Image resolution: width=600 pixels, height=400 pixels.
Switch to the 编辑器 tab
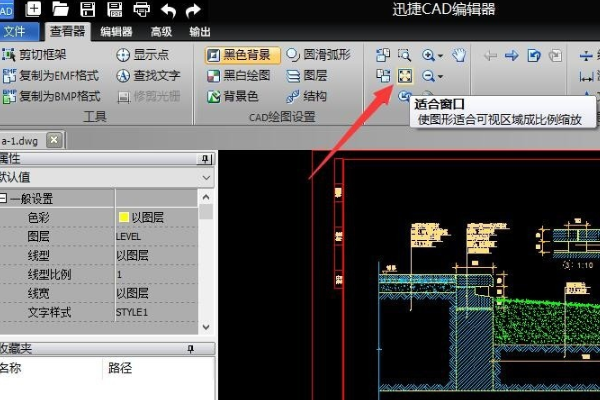point(116,32)
